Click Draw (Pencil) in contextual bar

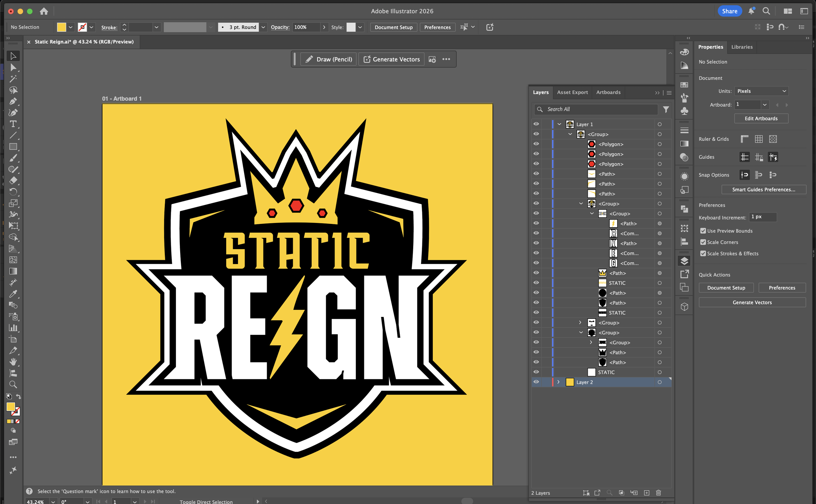[x=329, y=59]
